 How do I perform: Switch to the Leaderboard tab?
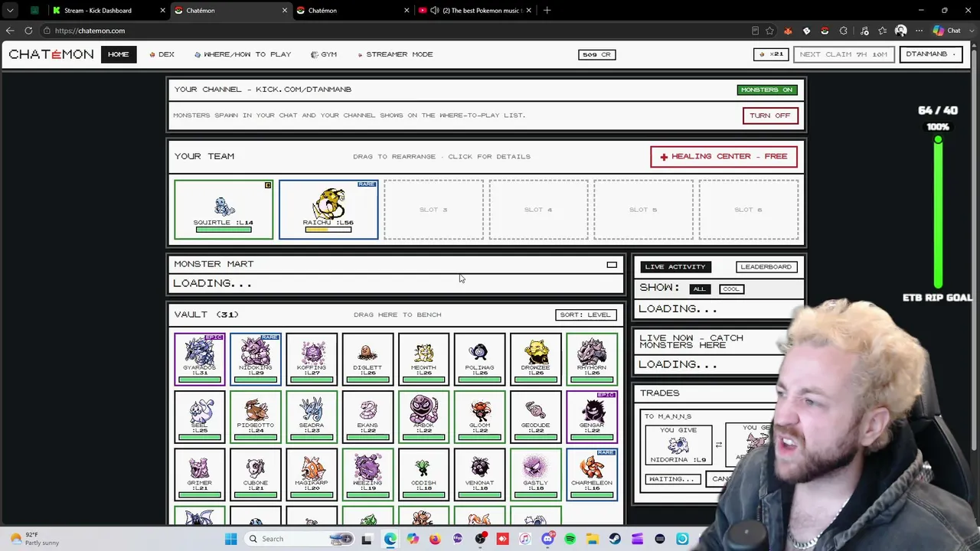[x=766, y=266]
